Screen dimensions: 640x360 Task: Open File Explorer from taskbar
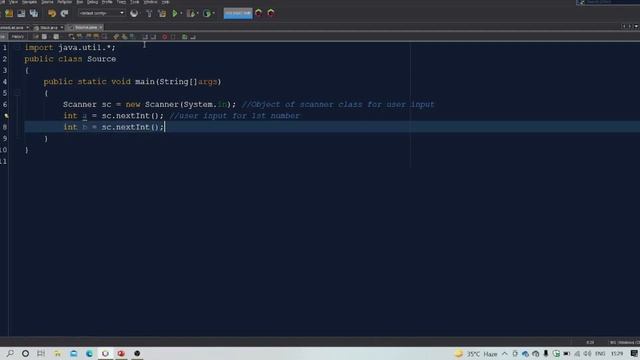[x=58, y=353]
